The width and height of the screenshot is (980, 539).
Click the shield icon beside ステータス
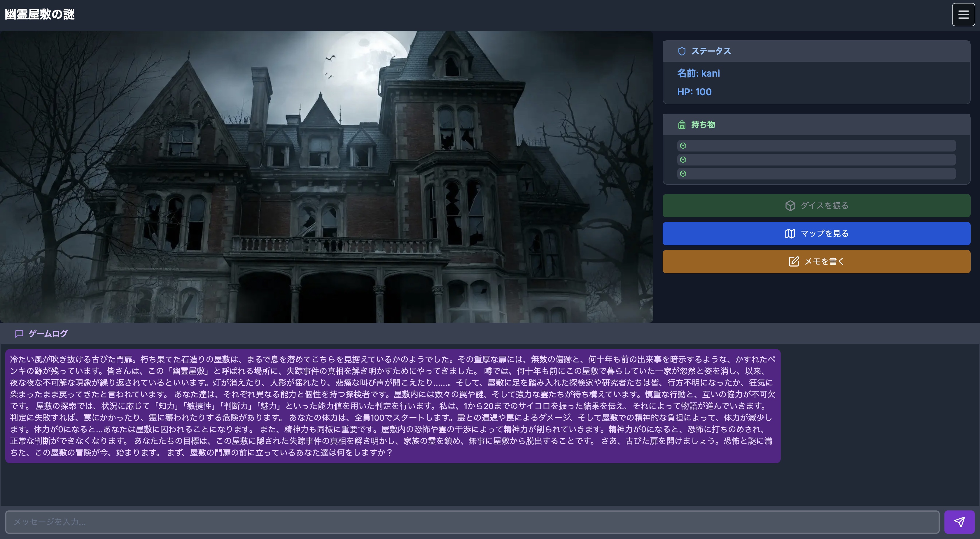[682, 51]
